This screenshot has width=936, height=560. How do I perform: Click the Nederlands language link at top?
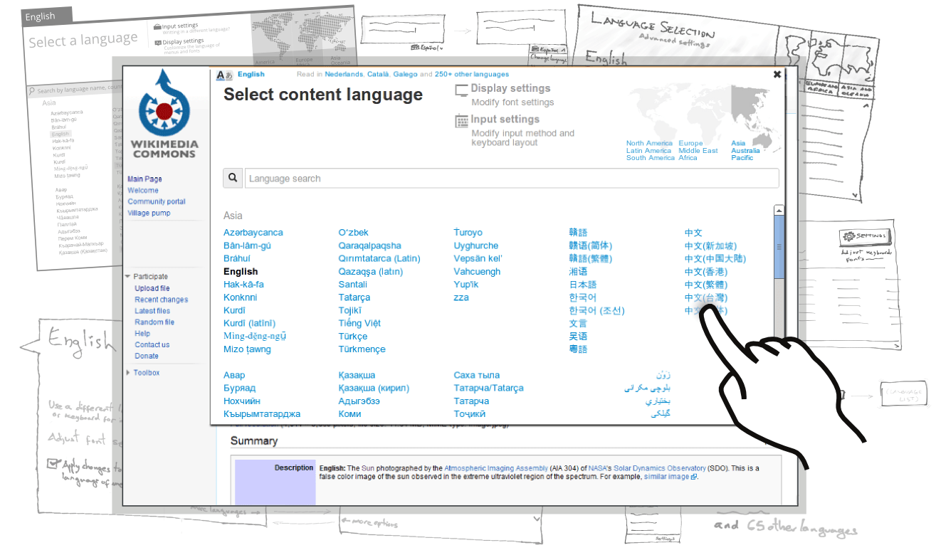[344, 74]
